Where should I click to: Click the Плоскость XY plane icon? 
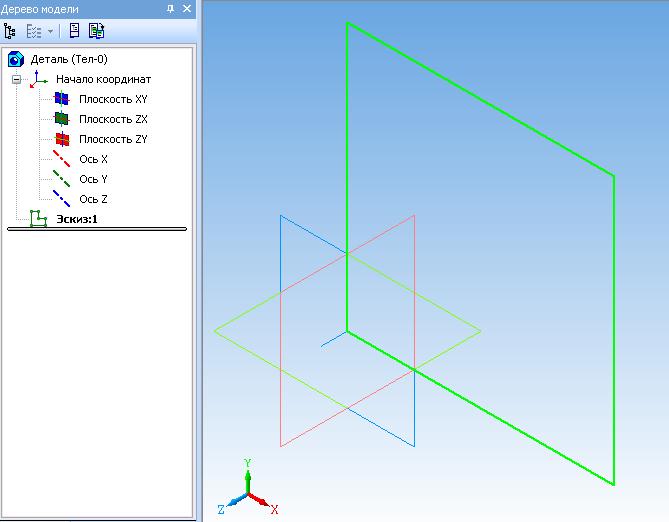point(61,99)
